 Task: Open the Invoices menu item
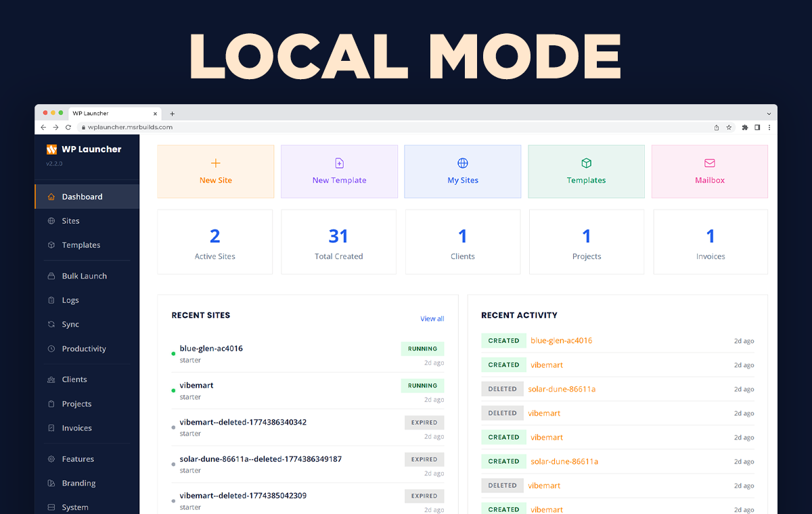[x=87, y=428]
